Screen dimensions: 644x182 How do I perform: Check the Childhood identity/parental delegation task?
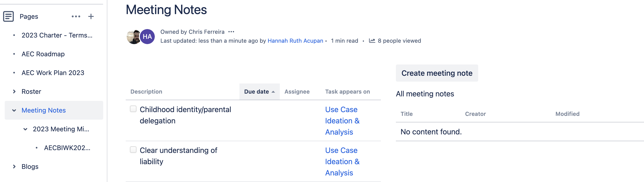[133, 109]
